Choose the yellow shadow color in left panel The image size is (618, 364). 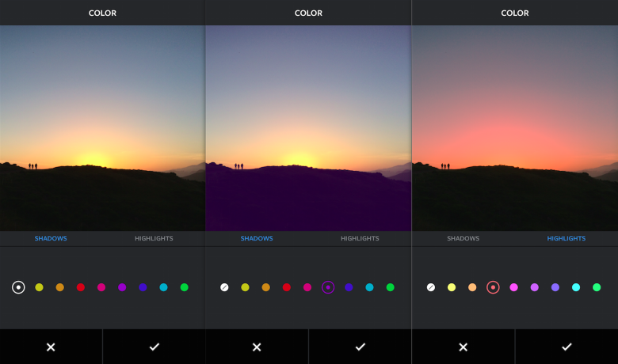[39, 287]
